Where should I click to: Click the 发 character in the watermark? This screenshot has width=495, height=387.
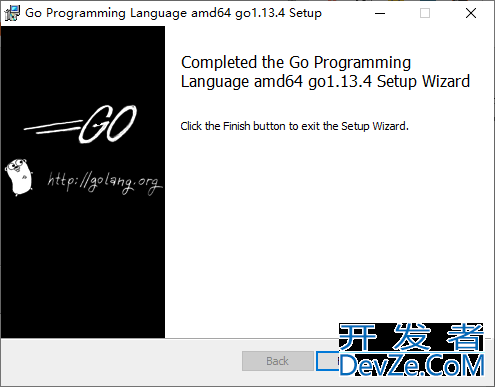[411, 337]
